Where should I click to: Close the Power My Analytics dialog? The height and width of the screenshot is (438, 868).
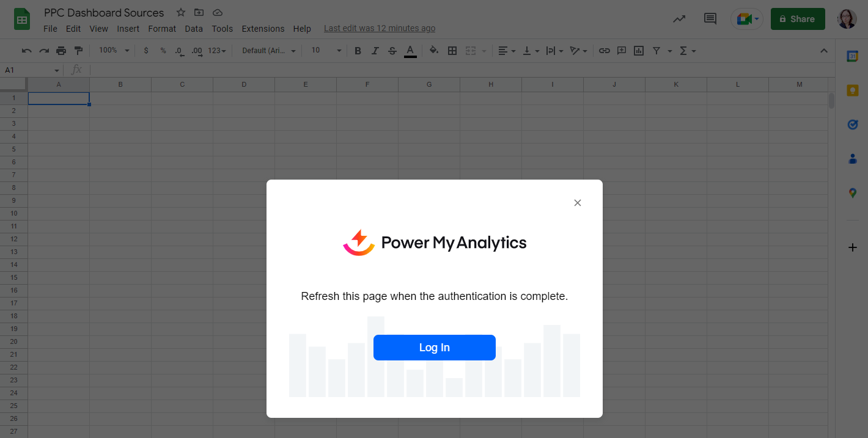(x=577, y=203)
